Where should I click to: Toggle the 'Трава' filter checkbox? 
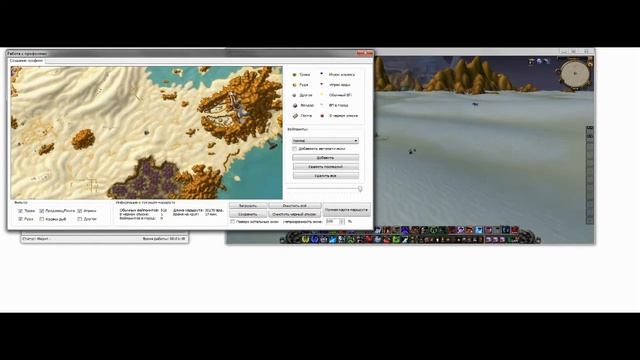pos(20,211)
